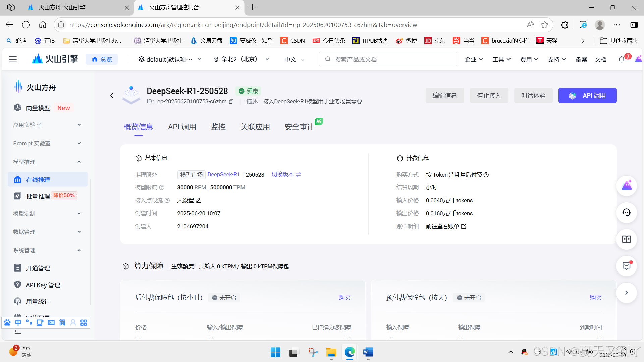Click the back arrow beside DeepSeek-R1-250528
The width and height of the screenshot is (644, 362).
pyautogui.click(x=112, y=96)
